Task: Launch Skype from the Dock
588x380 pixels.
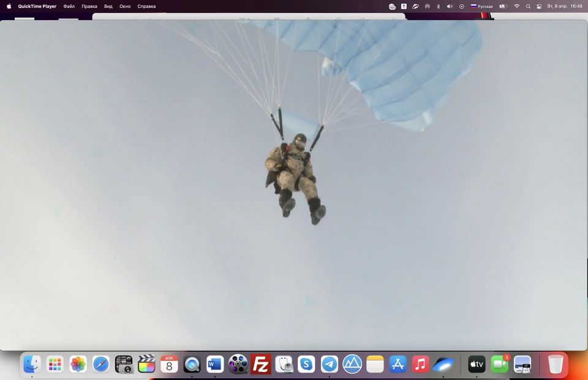Action: [306, 364]
